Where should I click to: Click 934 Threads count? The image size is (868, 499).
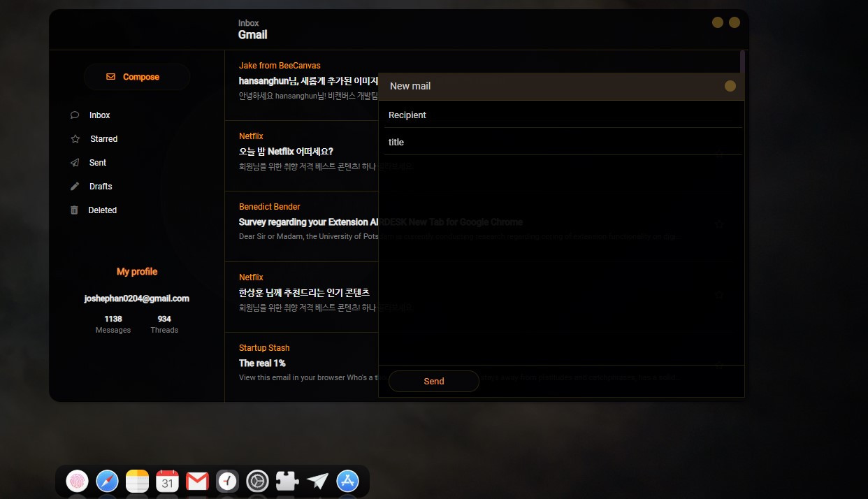click(164, 324)
